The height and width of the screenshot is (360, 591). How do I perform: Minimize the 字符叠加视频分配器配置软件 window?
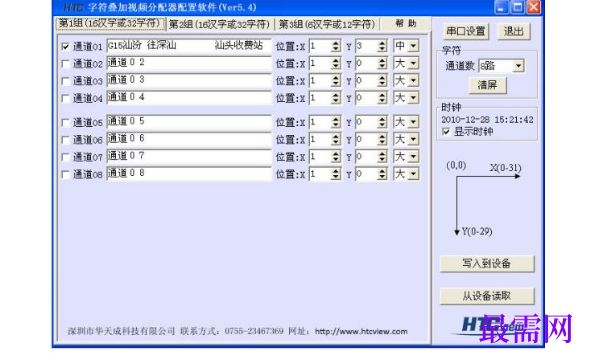pyautogui.click(x=501, y=7)
